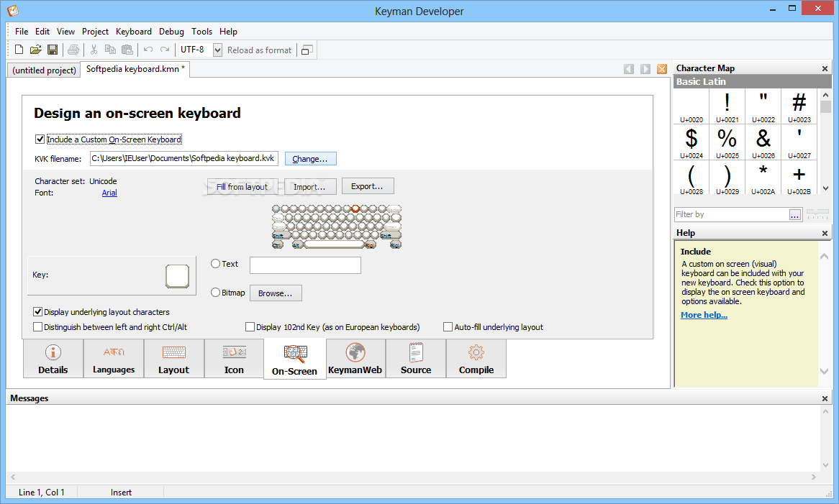Click the Copy toolbar icon
Screen dimensions: 839x504
[x=110, y=50]
